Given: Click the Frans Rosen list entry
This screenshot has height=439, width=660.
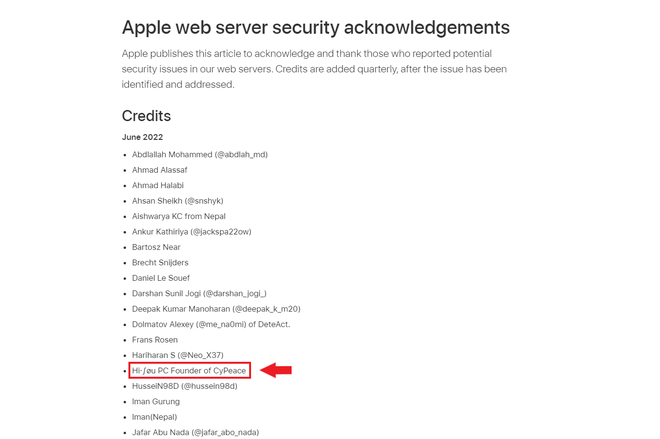Looking at the screenshot, I should point(155,340).
